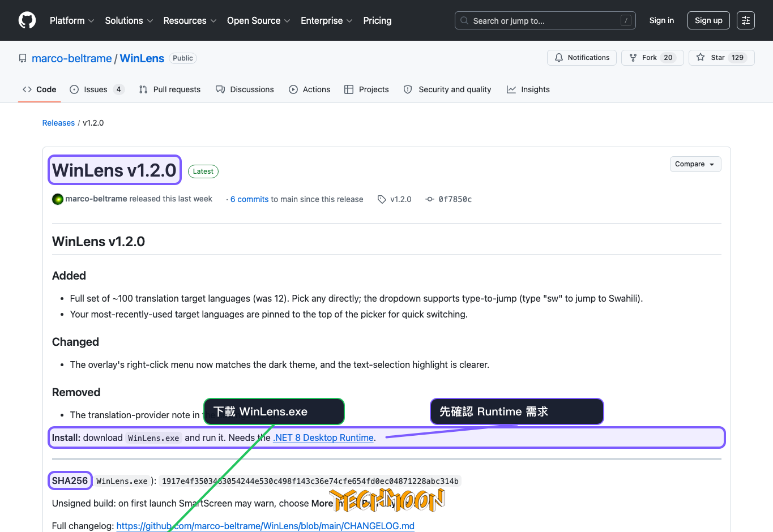Open the WinLens v1.2.0 release title
Image resolution: width=773 pixels, height=532 pixels.
point(114,170)
